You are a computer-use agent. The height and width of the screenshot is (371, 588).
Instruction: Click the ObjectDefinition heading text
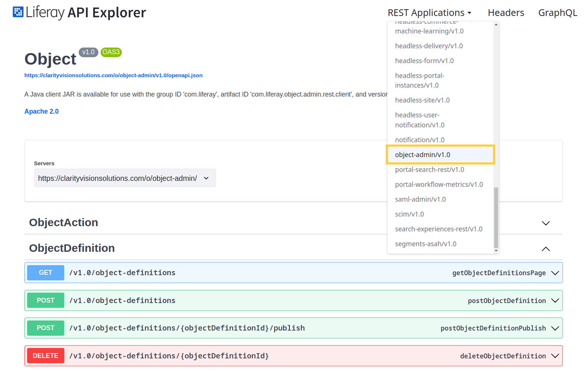tap(72, 248)
